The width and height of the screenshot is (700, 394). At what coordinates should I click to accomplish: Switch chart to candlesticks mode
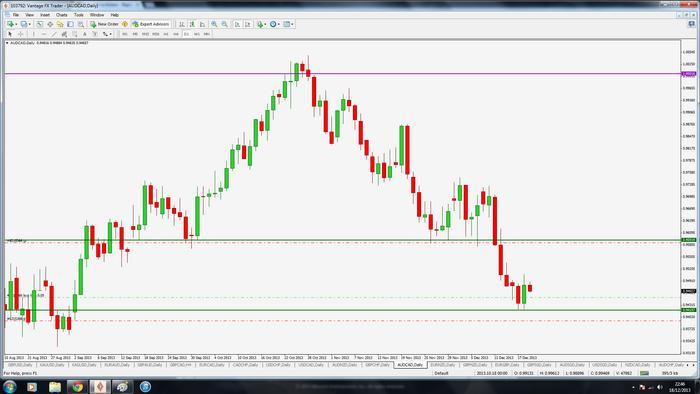coord(192,24)
